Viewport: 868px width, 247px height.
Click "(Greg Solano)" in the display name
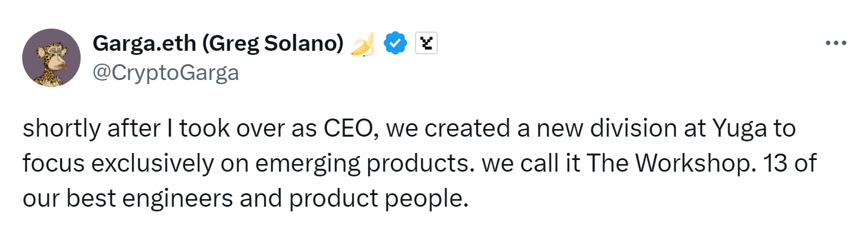tap(274, 44)
